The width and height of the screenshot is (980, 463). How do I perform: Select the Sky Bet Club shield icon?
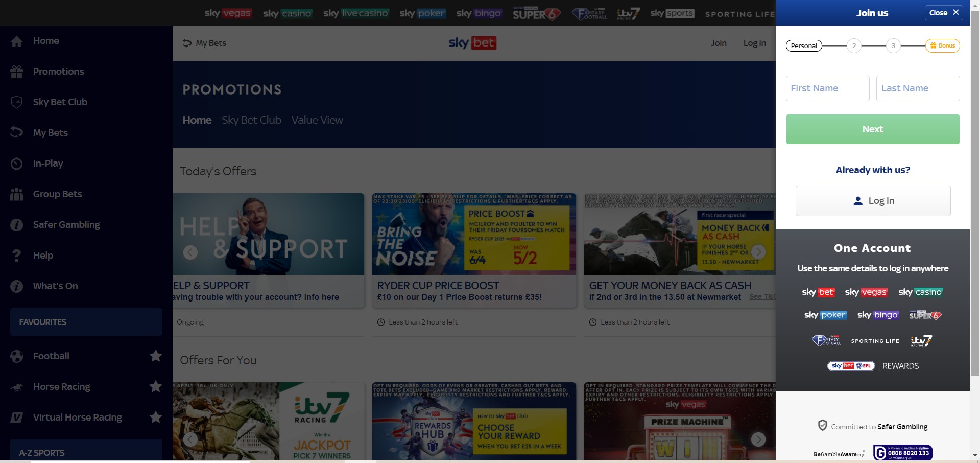coord(16,102)
